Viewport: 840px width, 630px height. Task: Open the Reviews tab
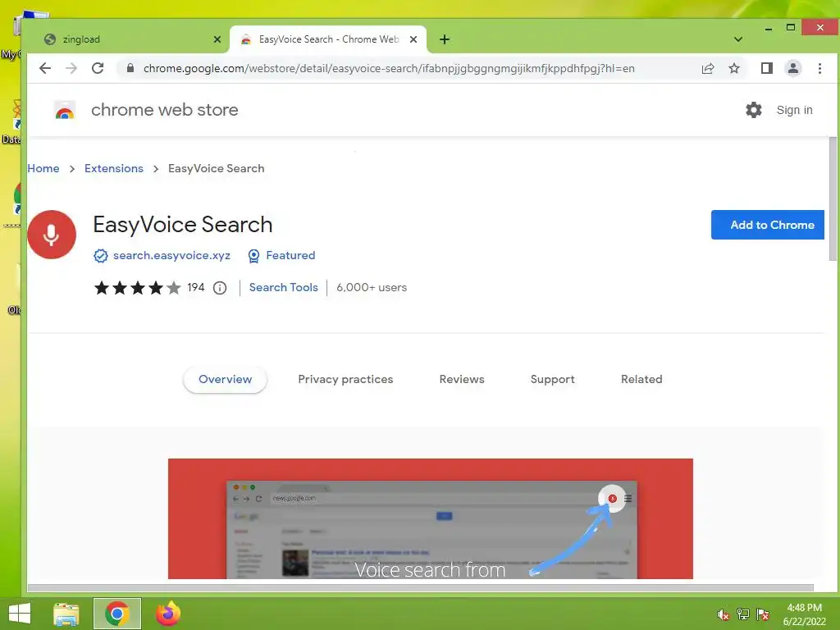point(462,379)
